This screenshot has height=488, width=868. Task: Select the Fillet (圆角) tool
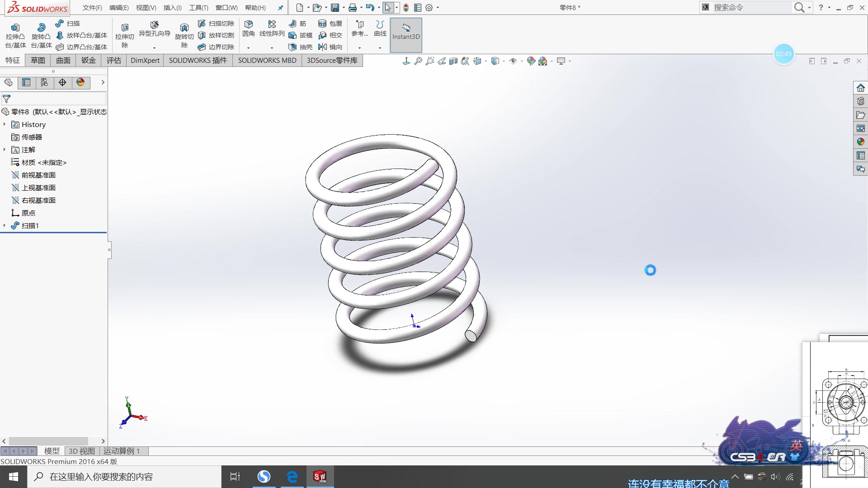tap(248, 28)
